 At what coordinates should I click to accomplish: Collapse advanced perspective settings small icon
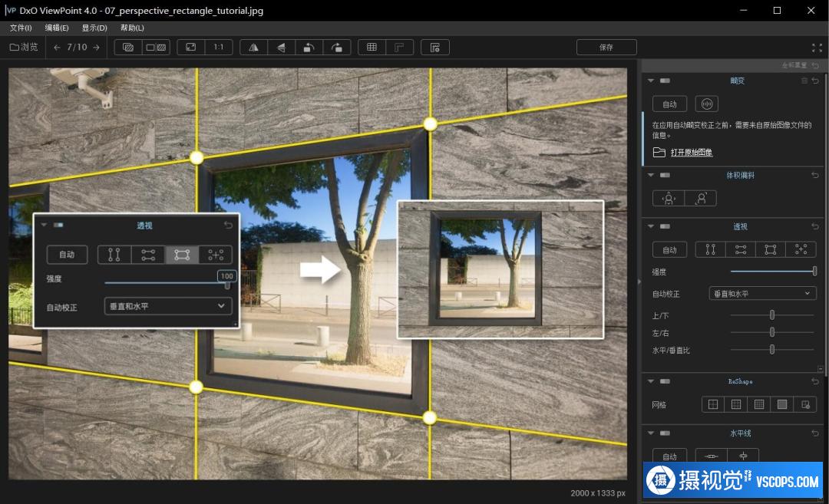tap(820, 369)
